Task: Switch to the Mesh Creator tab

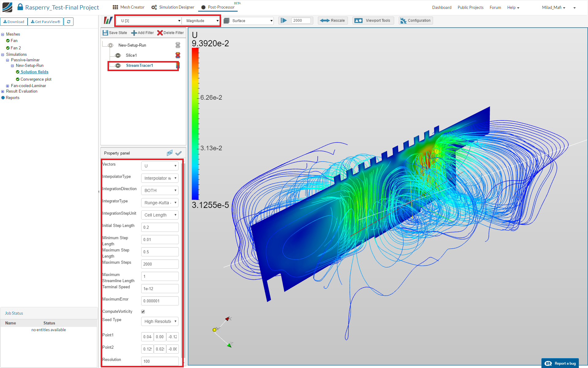Action: pos(129,7)
